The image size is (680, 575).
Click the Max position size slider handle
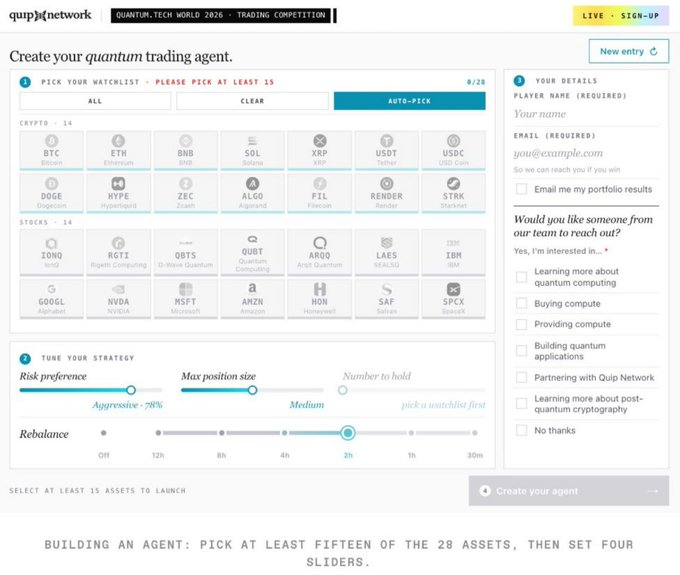[252, 390]
